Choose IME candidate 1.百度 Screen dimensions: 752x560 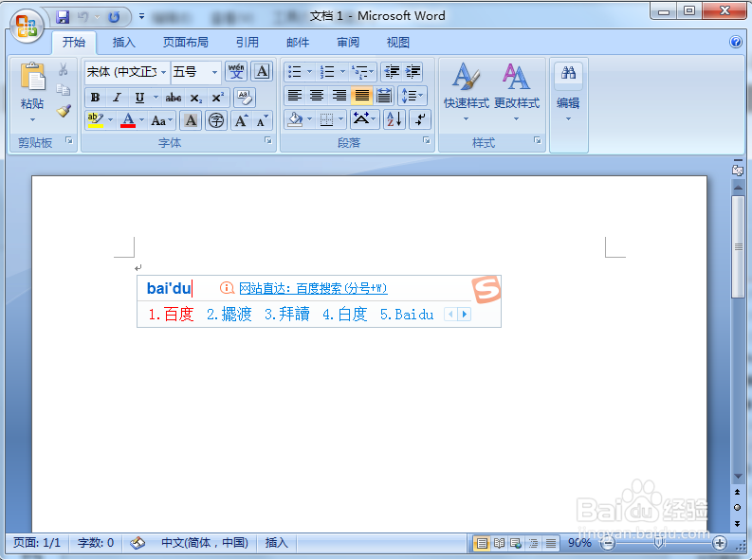[x=171, y=315]
